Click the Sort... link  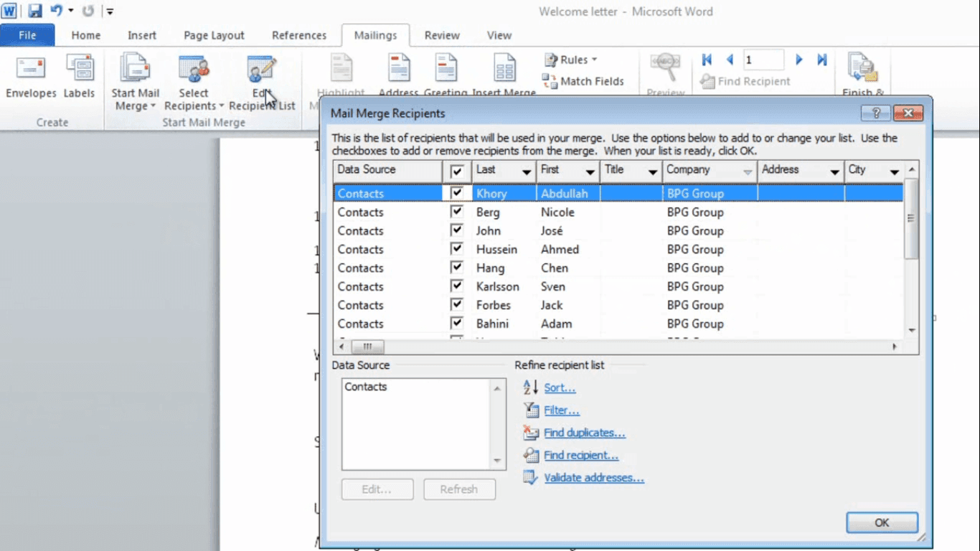(x=560, y=388)
